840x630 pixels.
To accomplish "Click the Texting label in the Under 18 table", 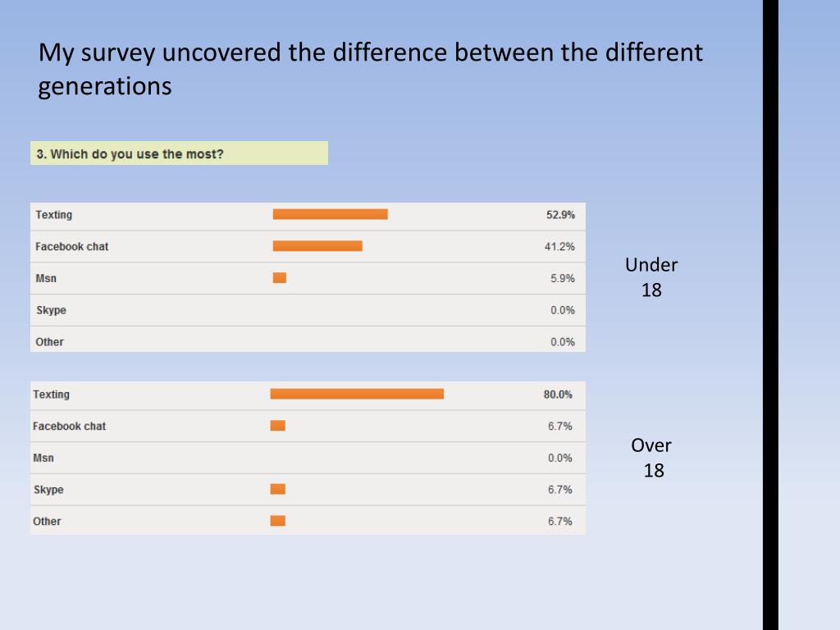I will [x=53, y=215].
